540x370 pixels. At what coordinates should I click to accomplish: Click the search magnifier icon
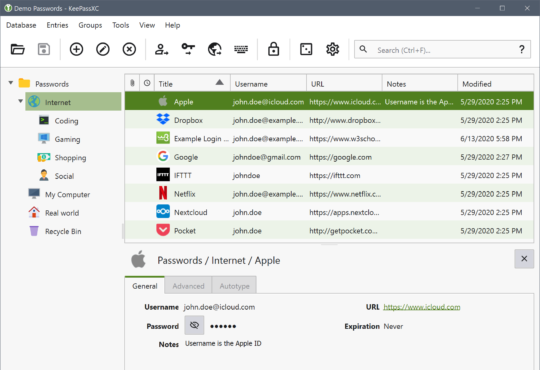point(363,49)
